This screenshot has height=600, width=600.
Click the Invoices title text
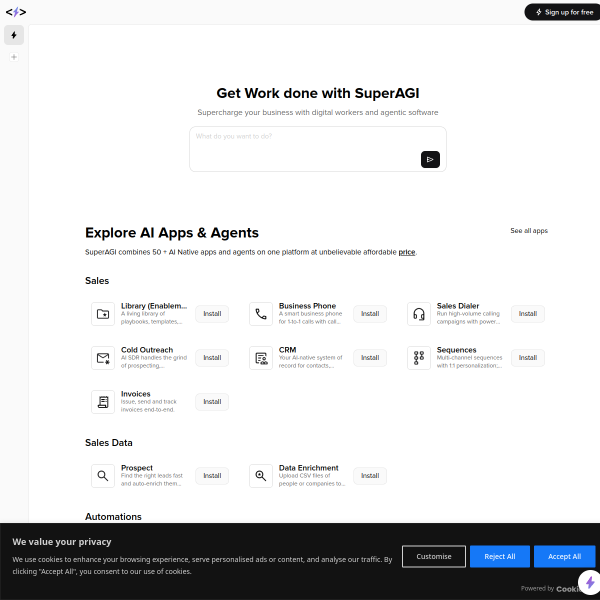click(135, 394)
